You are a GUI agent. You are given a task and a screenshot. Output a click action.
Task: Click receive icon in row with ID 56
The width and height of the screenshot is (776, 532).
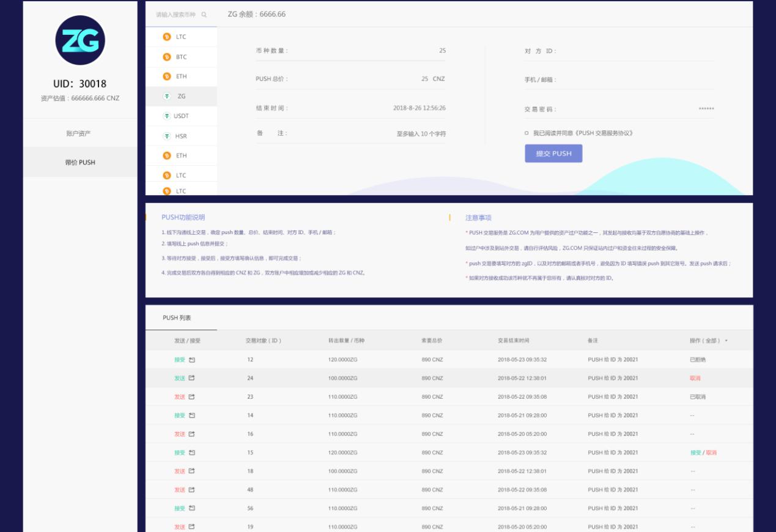[191, 508]
